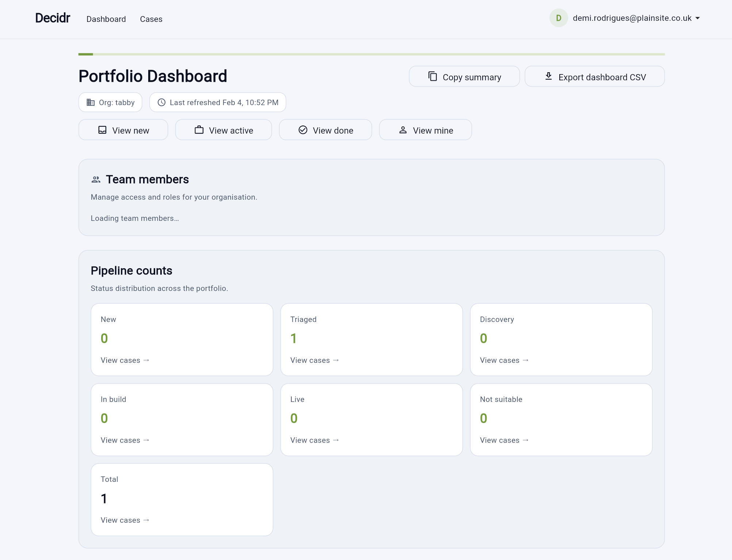Click the Decidr logo
Screen dimensions: 732x560
(53, 18)
